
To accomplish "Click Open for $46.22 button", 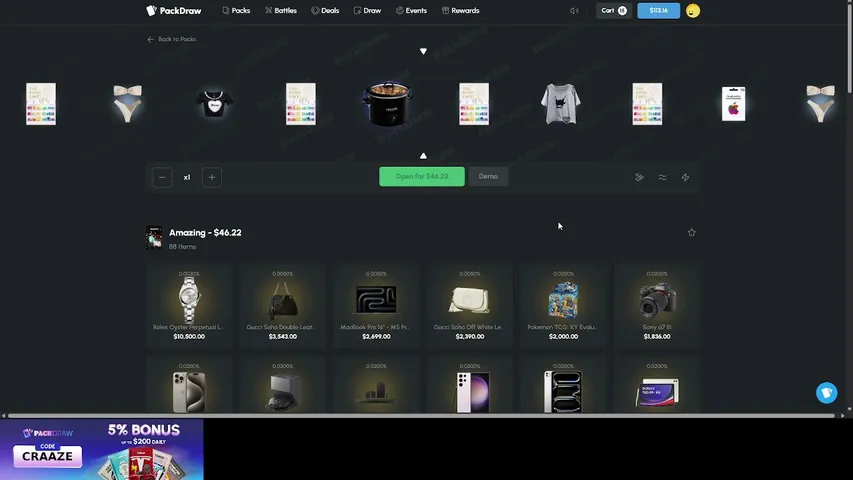I will (x=422, y=176).
